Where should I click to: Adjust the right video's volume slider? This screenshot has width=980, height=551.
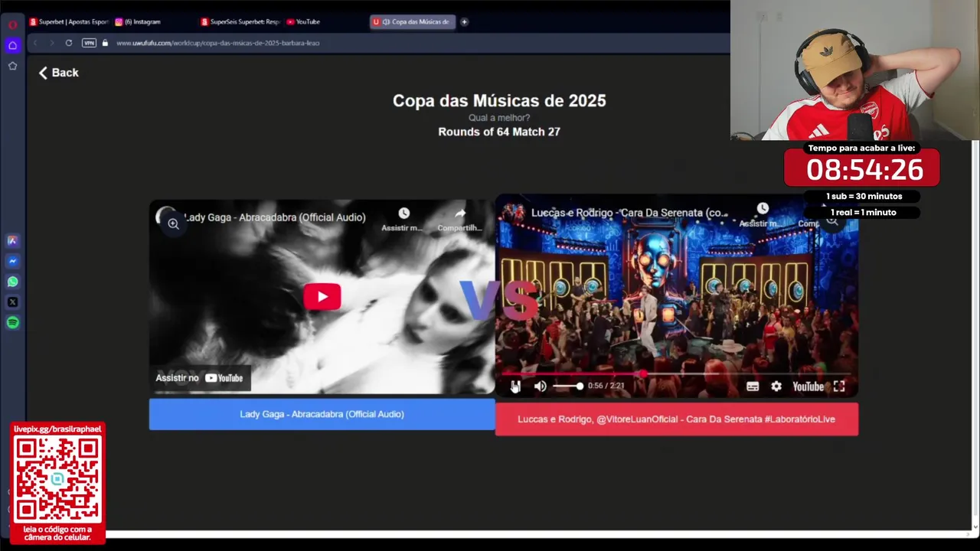coord(567,386)
